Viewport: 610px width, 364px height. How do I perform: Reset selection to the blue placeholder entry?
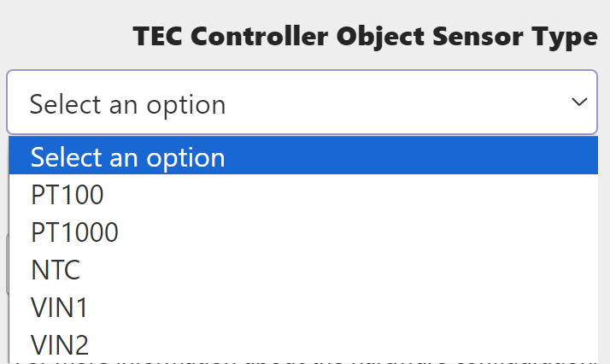point(128,157)
